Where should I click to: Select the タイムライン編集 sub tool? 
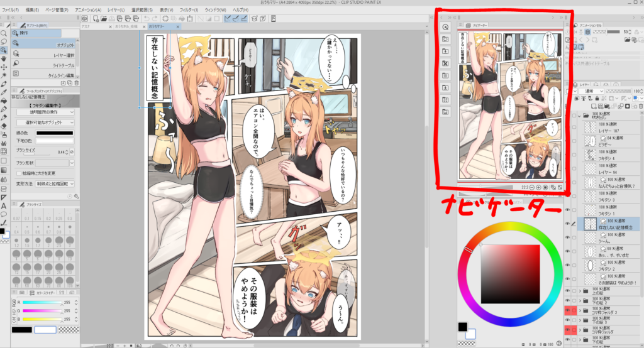tap(43, 75)
